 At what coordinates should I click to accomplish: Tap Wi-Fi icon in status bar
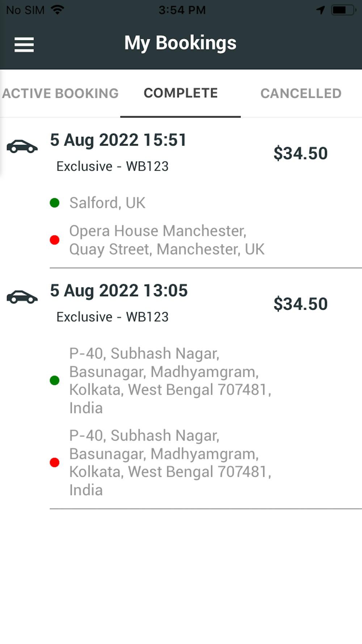58,10
